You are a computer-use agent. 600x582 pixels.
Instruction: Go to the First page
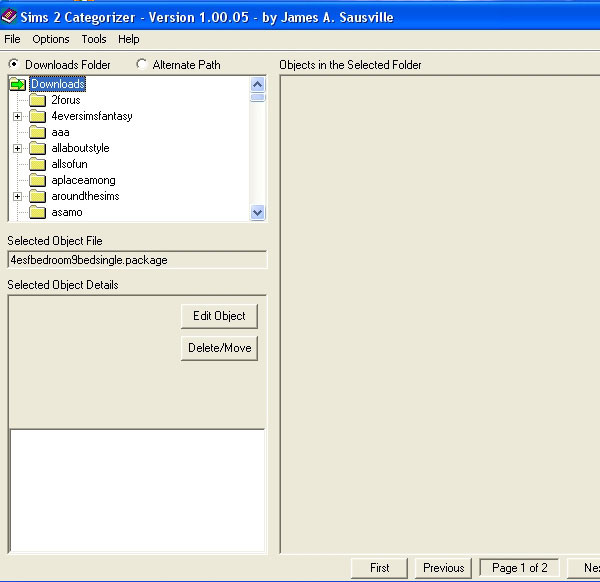click(x=379, y=568)
